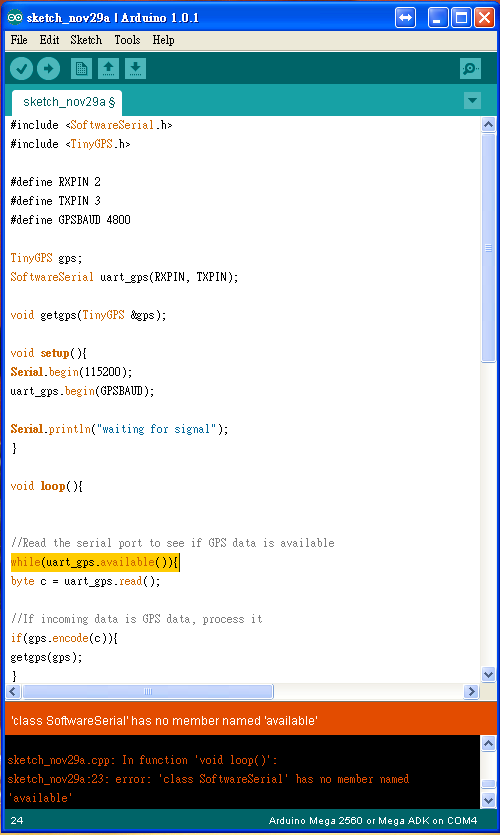Click the double-arrow title bar button
This screenshot has height=835, width=500.
pyautogui.click(x=406, y=18)
